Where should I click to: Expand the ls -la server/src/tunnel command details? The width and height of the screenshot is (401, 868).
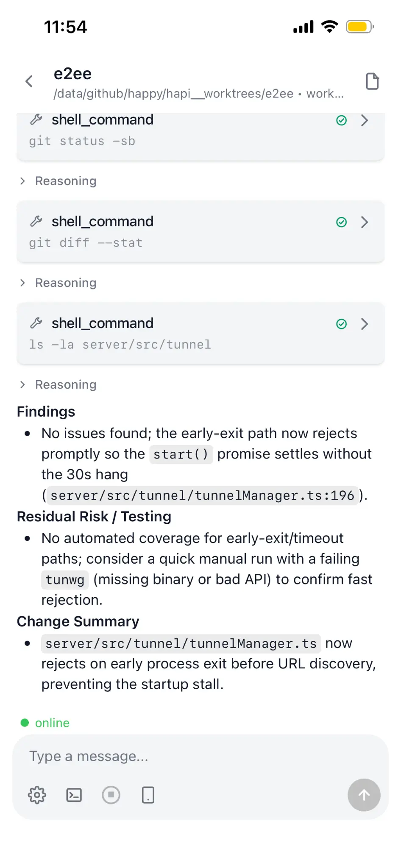point(364,324)
